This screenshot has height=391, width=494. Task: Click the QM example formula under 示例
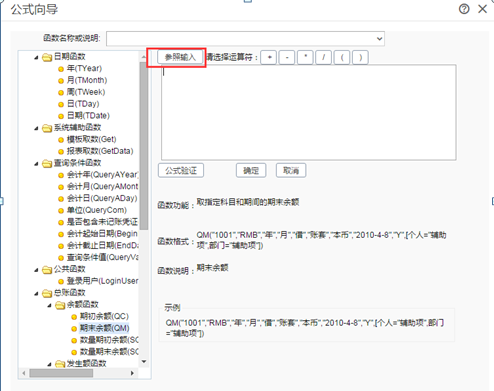click(x=305, y=328)
